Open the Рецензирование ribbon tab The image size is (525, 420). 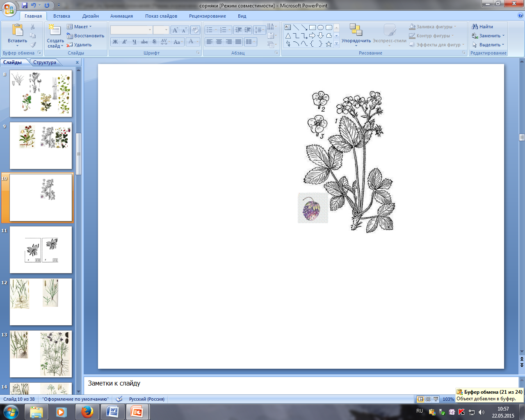point(208,16)
